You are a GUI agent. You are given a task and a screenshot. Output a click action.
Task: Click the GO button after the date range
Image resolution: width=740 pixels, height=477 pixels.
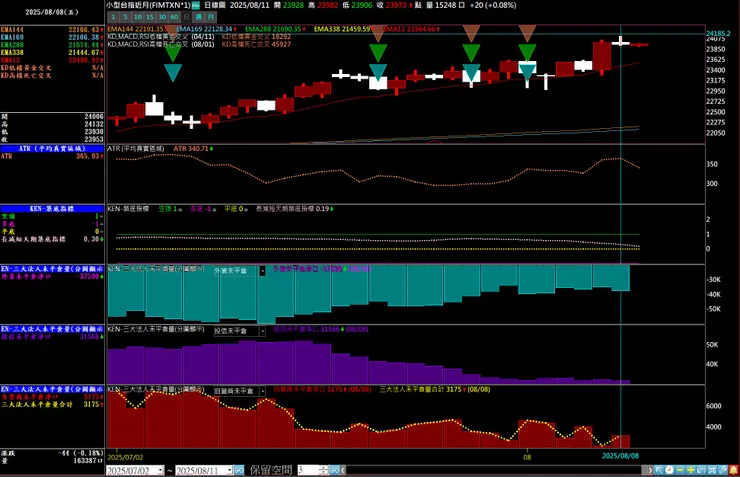239,470
